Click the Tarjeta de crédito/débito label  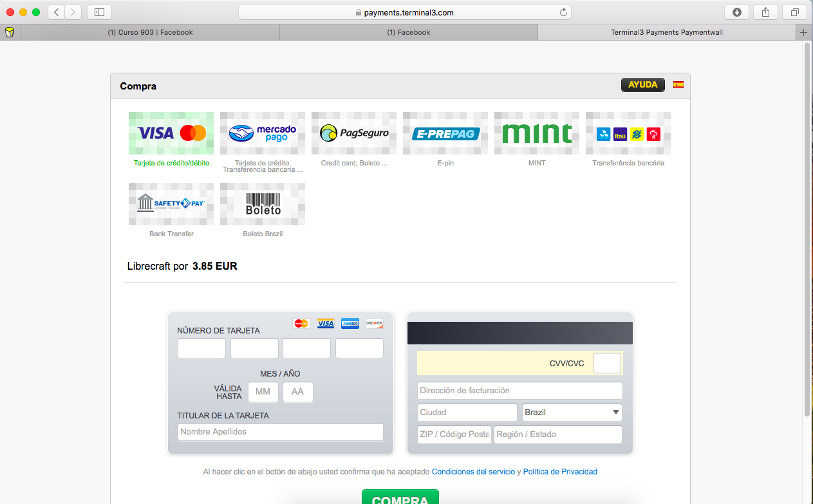tap(171, 163)
